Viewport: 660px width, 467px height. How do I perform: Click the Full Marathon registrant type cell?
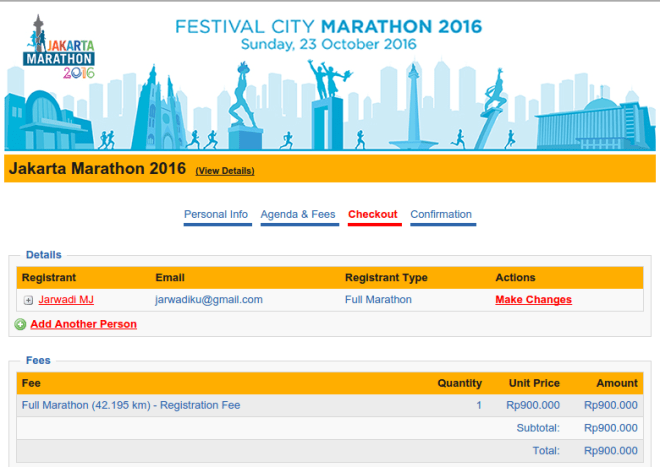click(x=378, y=300)
